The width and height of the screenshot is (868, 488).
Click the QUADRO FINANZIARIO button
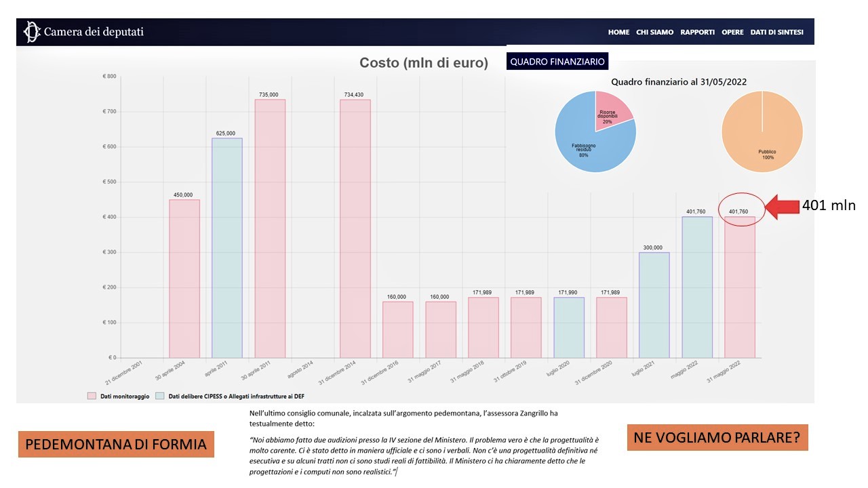click(557, 62)
